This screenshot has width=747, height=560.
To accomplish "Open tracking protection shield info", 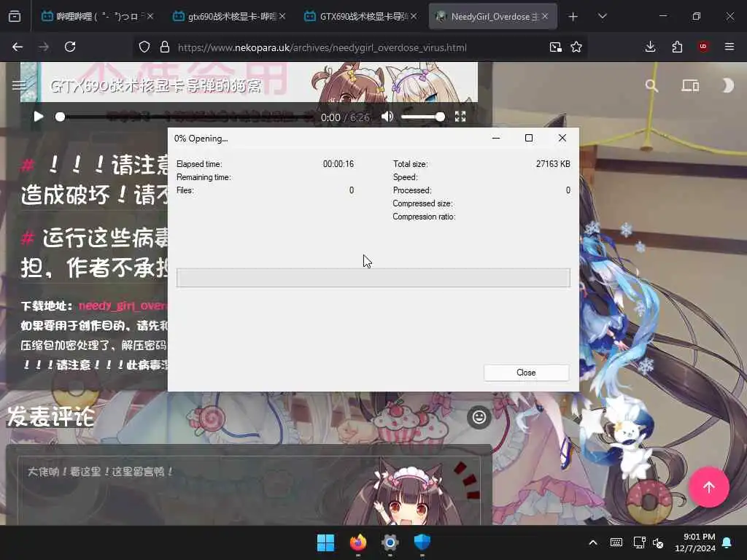I will 144,47.
